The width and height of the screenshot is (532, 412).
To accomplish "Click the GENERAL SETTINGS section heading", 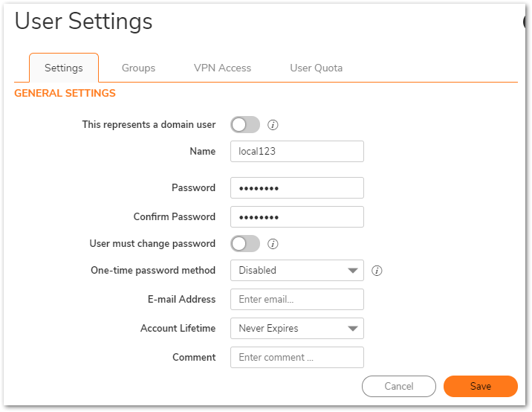I will click(x=65, y=94).
